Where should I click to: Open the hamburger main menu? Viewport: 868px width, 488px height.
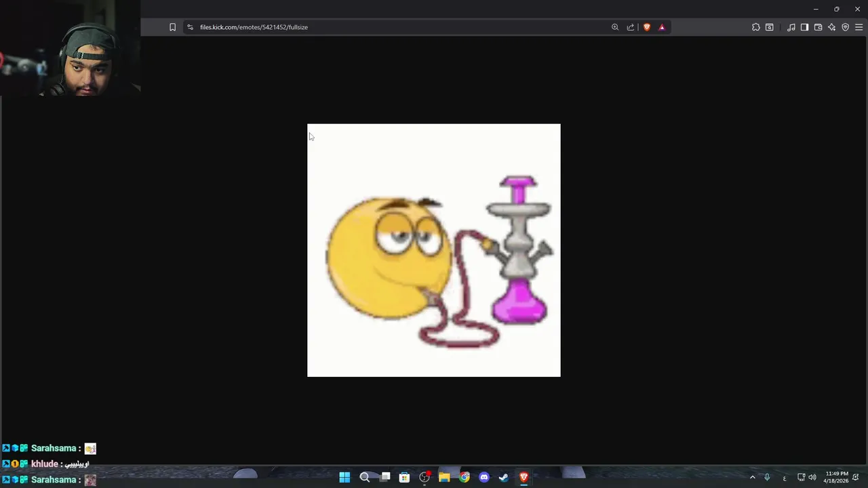pos(859,27)
